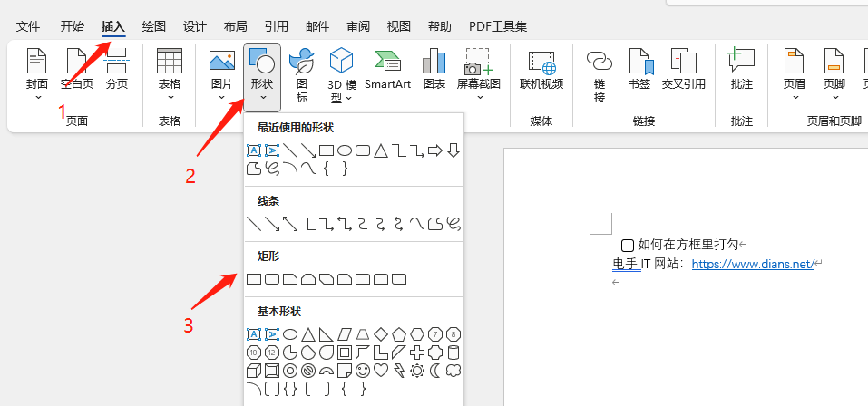Choose the sun shape
The image size is (868, 406).
(x=417, y=371)
